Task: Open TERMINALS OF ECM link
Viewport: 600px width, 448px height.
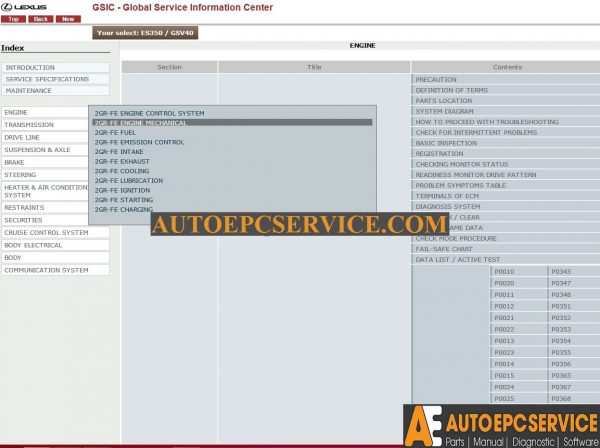Action: [x=506, y=196]
